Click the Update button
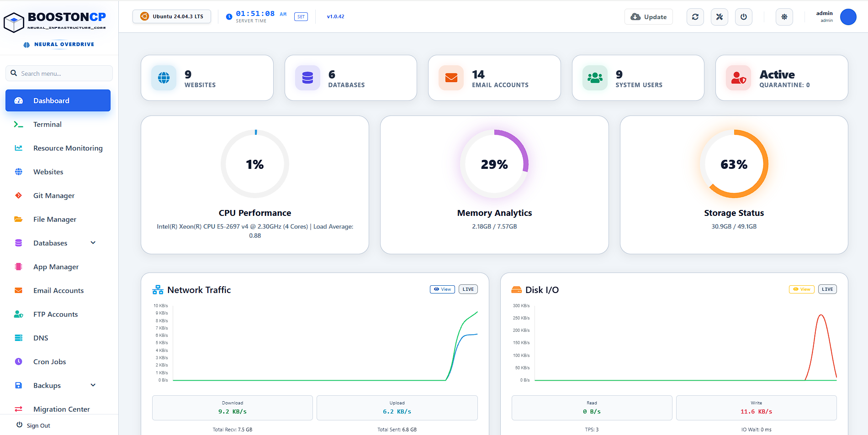868x435 pixels. click(649, 17)
